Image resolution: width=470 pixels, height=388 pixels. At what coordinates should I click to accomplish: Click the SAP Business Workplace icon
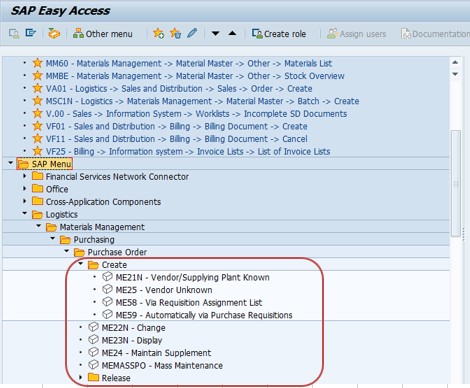point(54,34)
